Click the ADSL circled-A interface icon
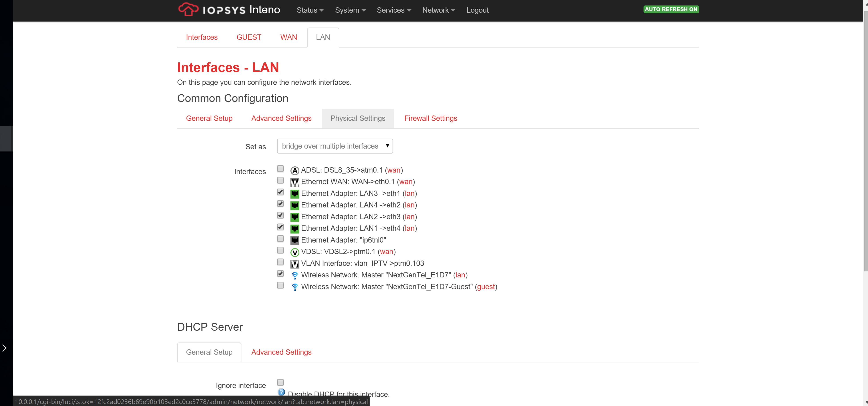Image resolution: width=868 pixels, height=406 pixels. coord(295,171)
